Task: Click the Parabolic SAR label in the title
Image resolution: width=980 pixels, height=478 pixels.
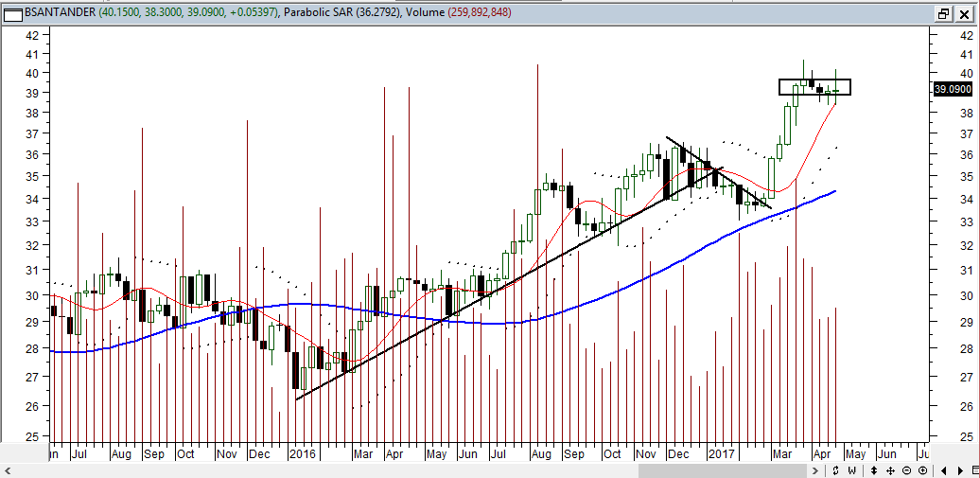Action: [x=318, y=12]
